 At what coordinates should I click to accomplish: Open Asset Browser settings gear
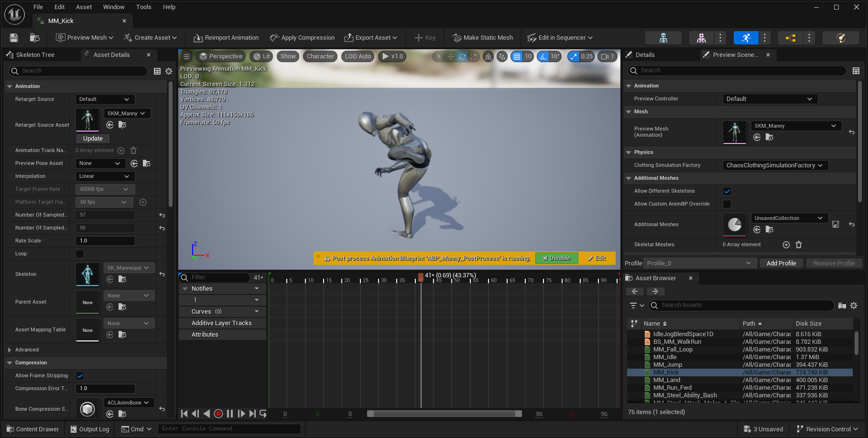(854, 306)
